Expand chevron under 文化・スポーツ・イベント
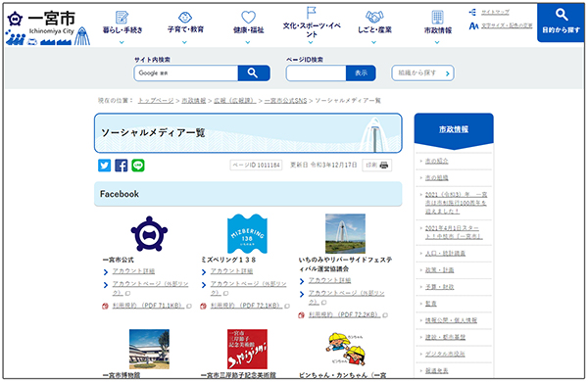 pos(311,42)
